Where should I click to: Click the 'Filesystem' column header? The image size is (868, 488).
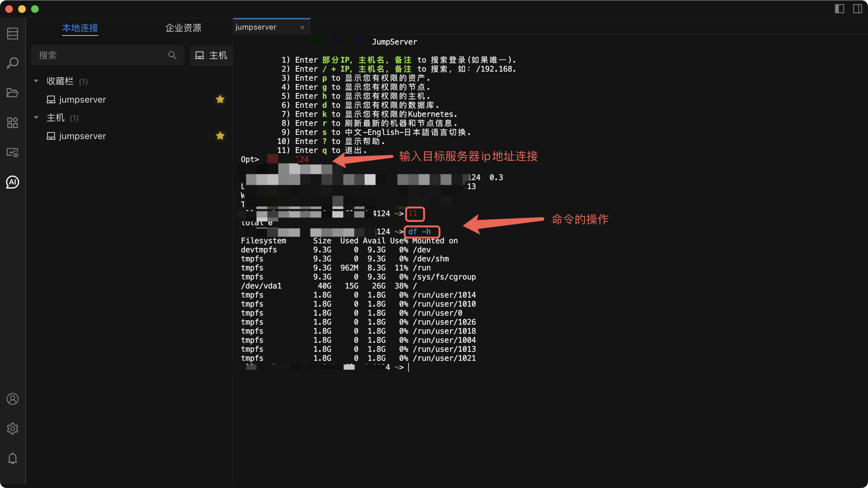(263, 241)
